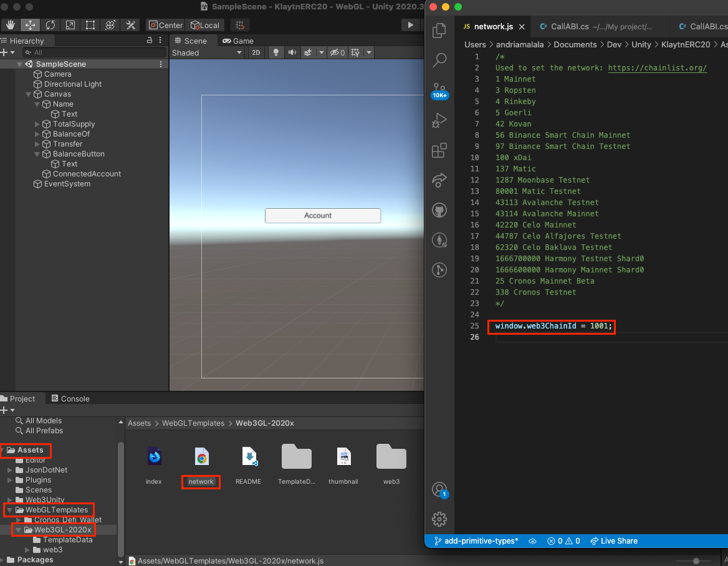Expand BalanceOf in Hierarchy
Viewport: 728px width, 566px height.
pyautogui.click(x=37, y=134)
